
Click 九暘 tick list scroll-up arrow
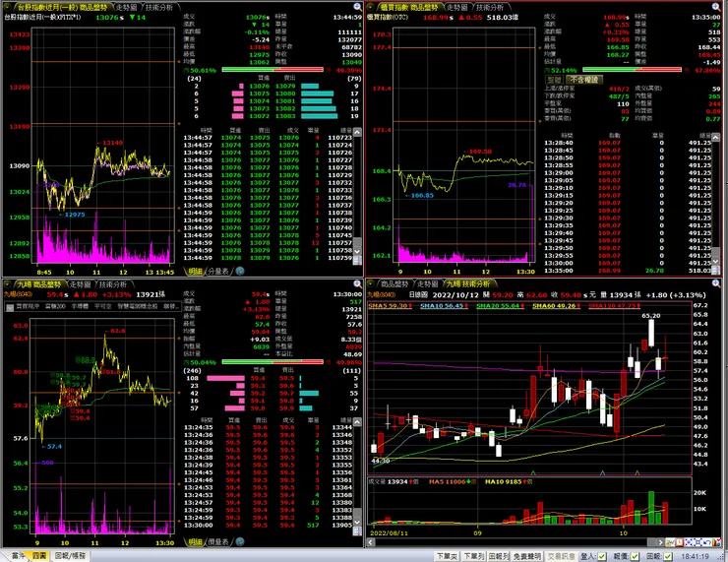(x=357, y=421)
